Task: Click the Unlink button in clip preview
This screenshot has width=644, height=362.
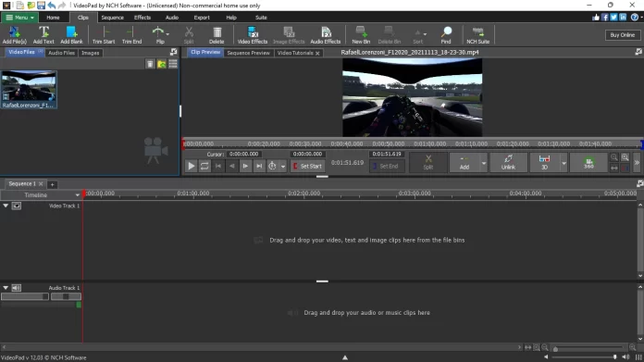Action: [x=508, y=162]
